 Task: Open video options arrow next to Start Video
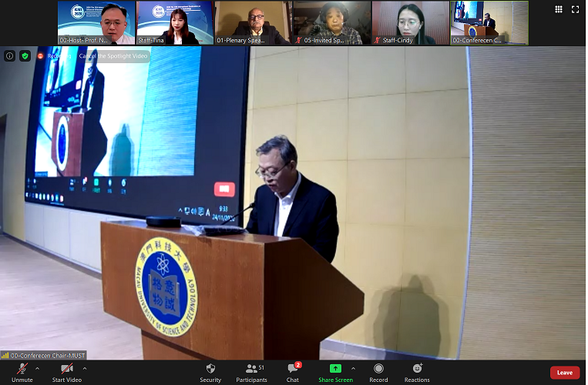(85, 369)
